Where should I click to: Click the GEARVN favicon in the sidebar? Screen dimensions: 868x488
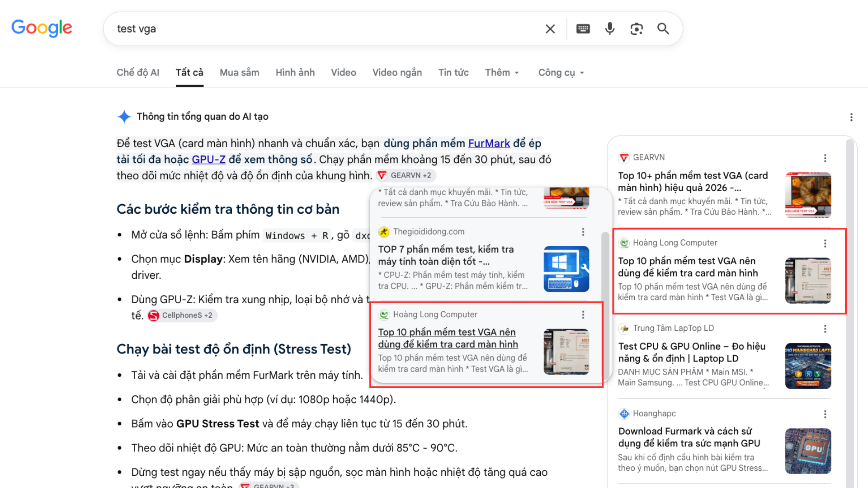(624, 158)
